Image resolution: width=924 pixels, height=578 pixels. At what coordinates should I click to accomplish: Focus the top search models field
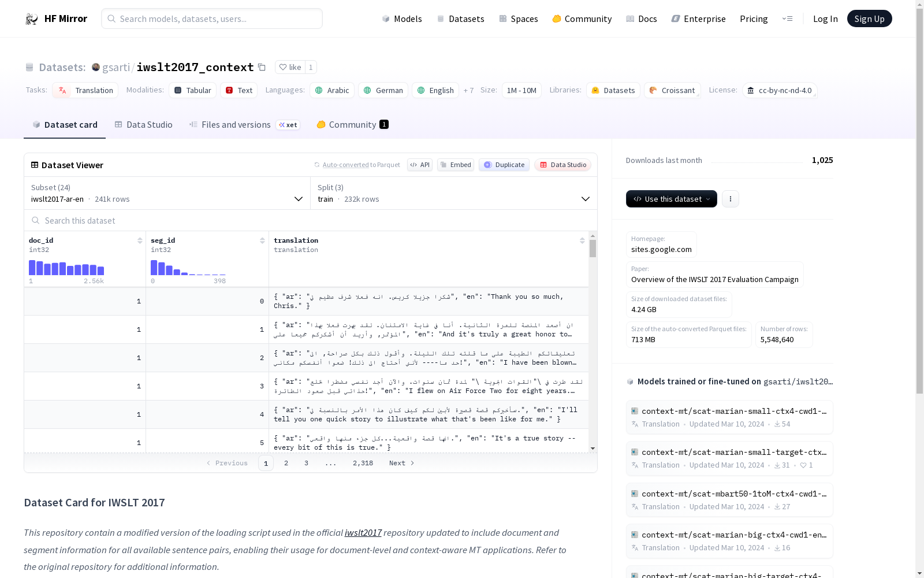pos(212,18)
